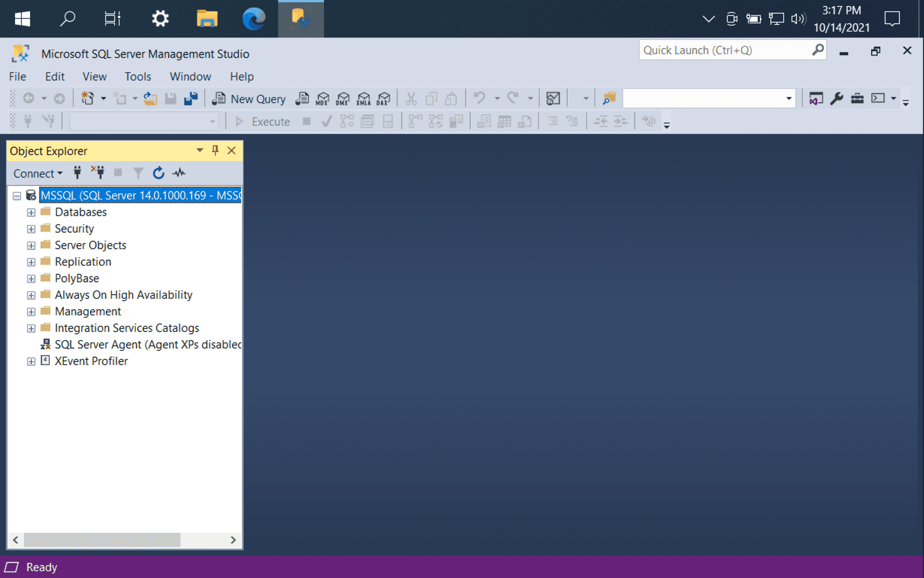Open Windows taskbar search

67,19
